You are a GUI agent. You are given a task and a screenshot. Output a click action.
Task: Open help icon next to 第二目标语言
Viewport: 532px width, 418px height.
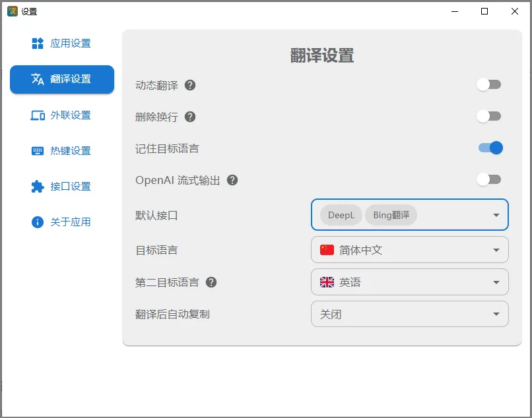(x=211, y=282)
